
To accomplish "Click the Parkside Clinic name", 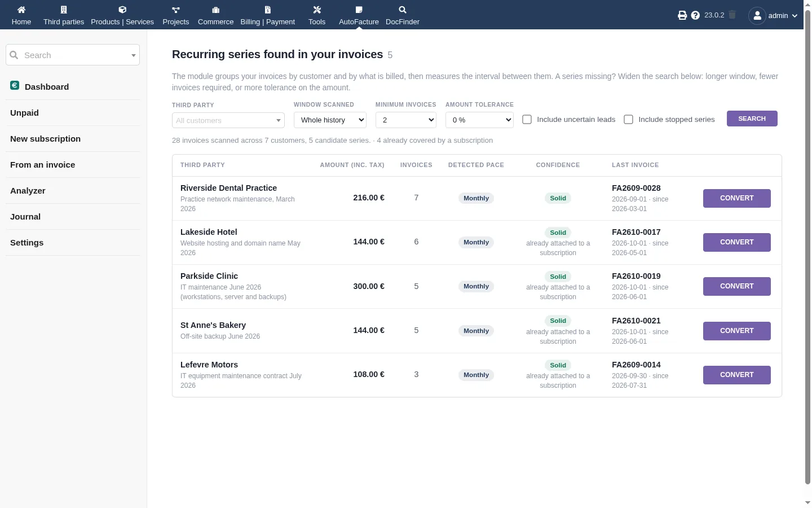I will (x=209, y=276).
